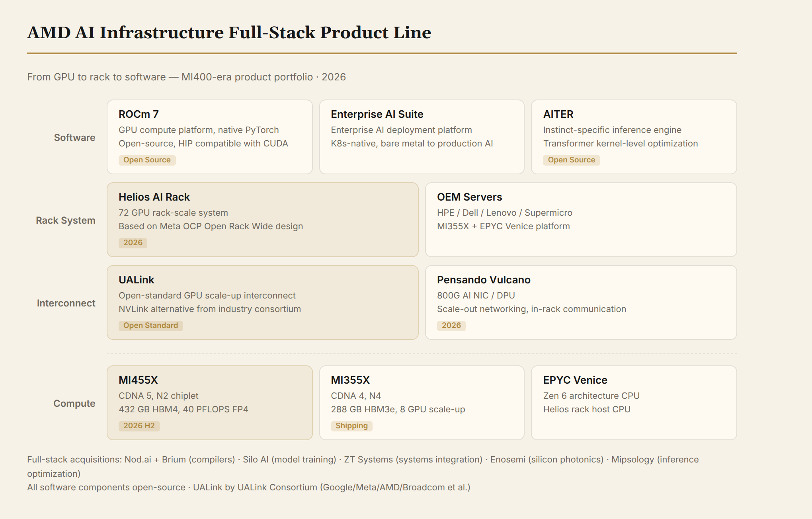Select the MI355X card heading
Screen dimensions: 812x519
[x=350, y=380]
